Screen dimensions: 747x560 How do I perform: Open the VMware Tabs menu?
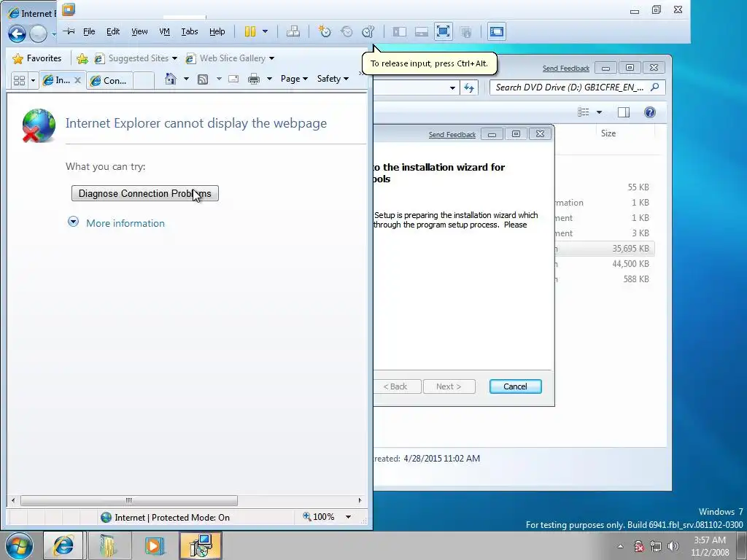point(189,31)
